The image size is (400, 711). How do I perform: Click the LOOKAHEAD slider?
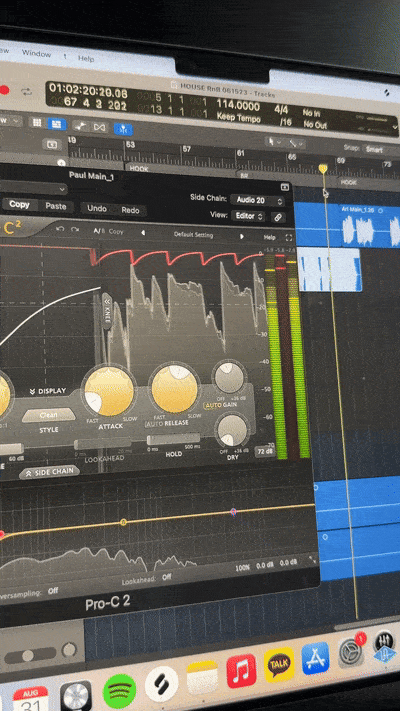point(102,443)
